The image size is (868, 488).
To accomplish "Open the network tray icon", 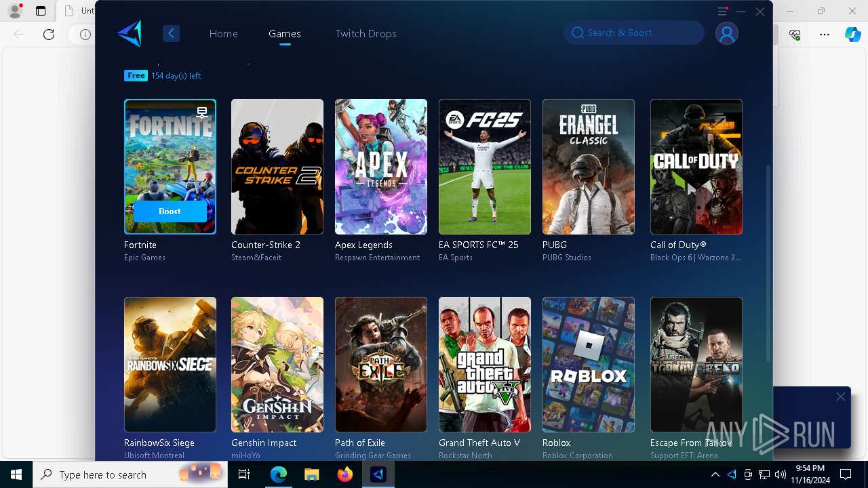I will 764,474.
